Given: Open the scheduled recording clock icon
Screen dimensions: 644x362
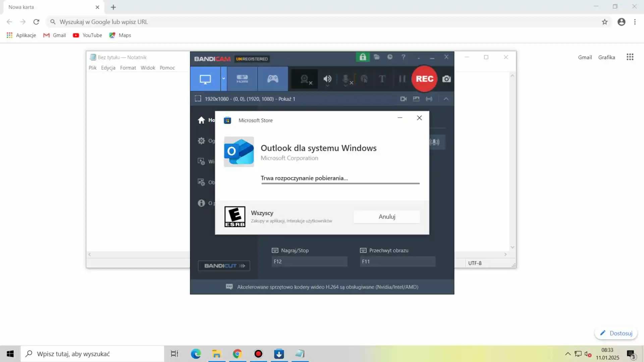Looking at the screenshot, I should [390, 57].
